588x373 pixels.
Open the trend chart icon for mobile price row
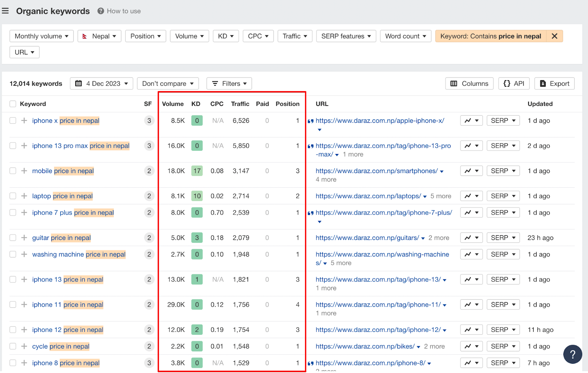click(472, 171)
